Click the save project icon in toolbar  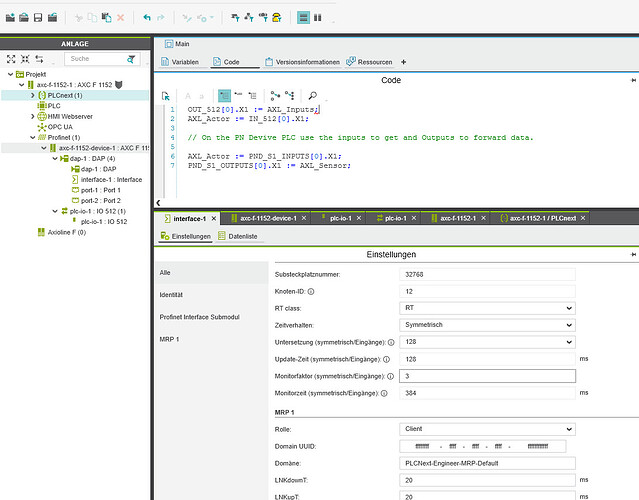[38, 18]
